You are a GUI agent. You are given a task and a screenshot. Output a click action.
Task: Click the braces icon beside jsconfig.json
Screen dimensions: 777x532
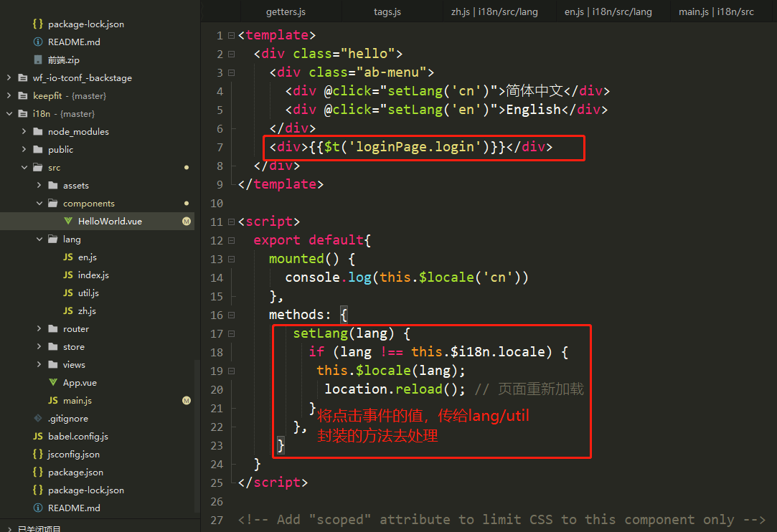pos(37,455)
